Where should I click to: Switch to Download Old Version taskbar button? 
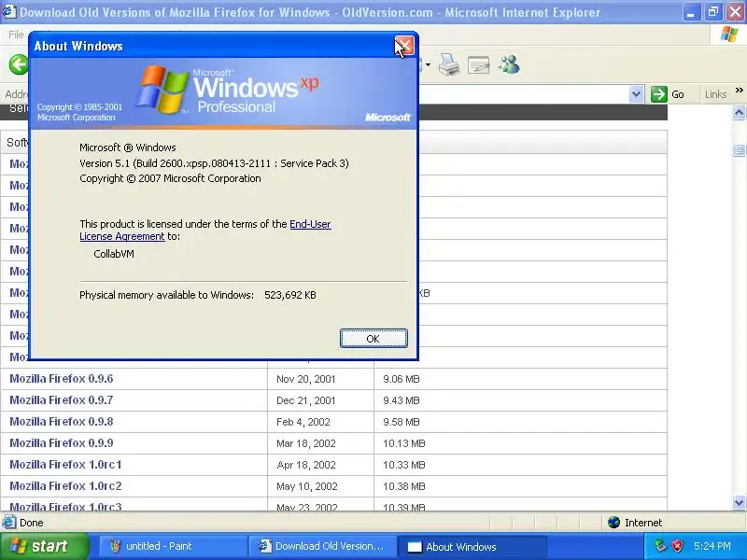click(322, 546)
